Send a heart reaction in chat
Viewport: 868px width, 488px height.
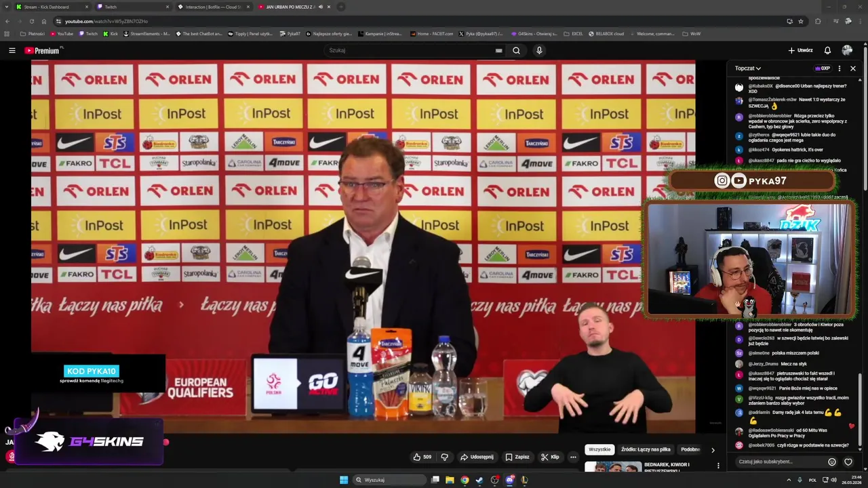(x=848, y=462)
